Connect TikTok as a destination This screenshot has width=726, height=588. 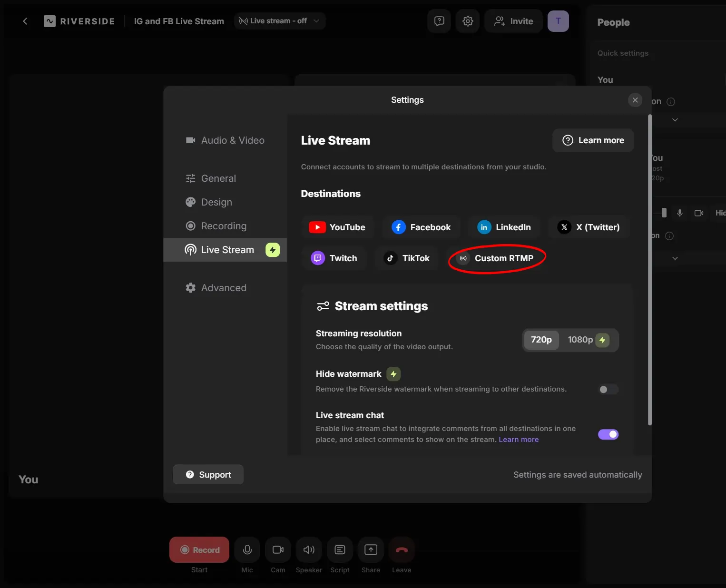407,258
